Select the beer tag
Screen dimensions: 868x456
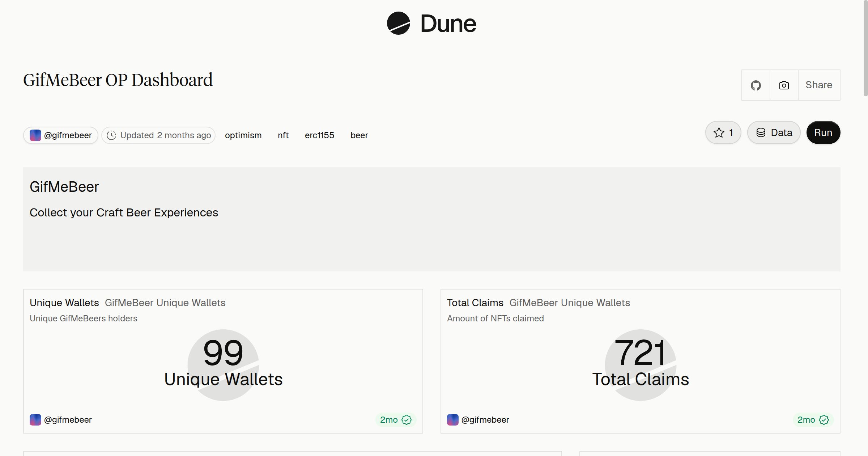(359, 135)
